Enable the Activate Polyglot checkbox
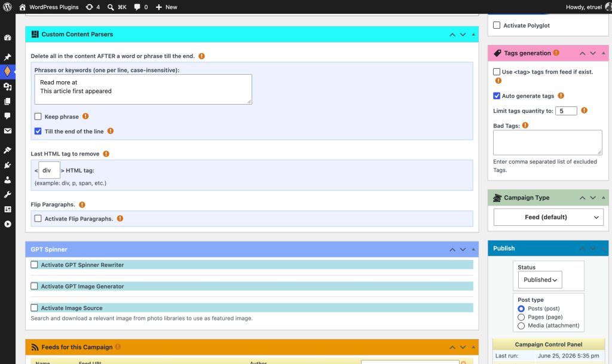Image resolution: width=612 pixels, height=364 pixels. (x=497, y=25)
